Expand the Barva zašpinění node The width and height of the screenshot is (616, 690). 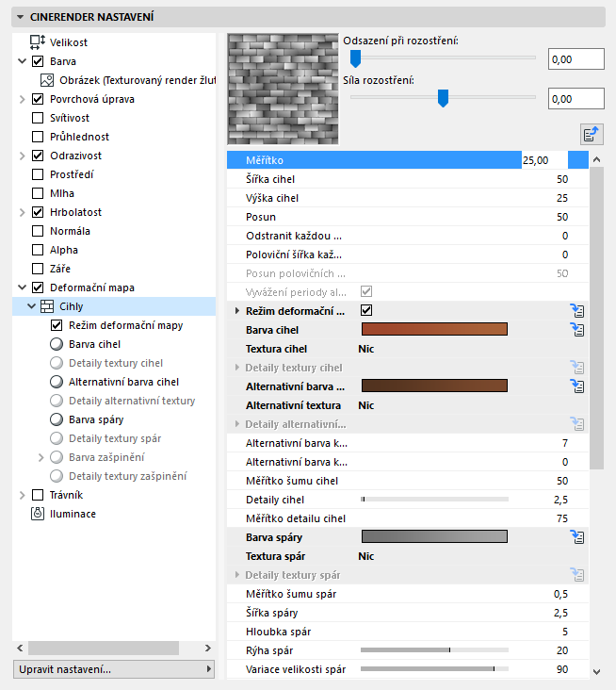point(41,457)
